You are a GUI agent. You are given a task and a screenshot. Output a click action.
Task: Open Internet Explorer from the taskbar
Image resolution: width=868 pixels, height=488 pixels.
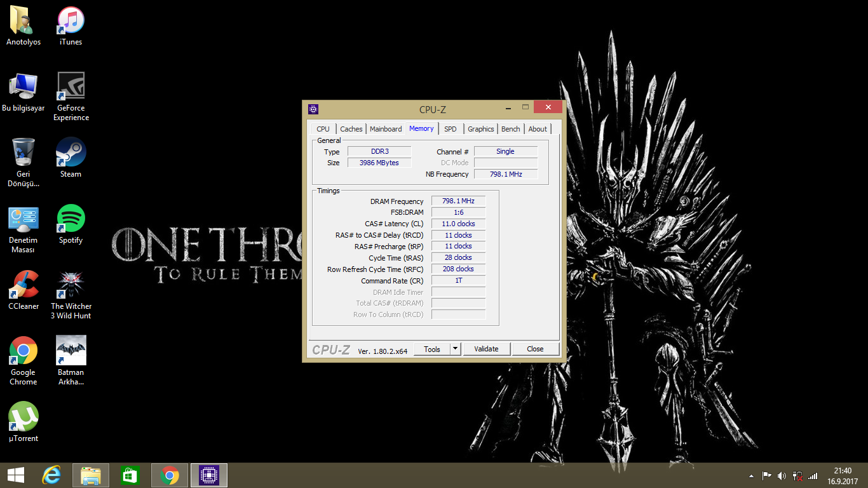(51, 475)
